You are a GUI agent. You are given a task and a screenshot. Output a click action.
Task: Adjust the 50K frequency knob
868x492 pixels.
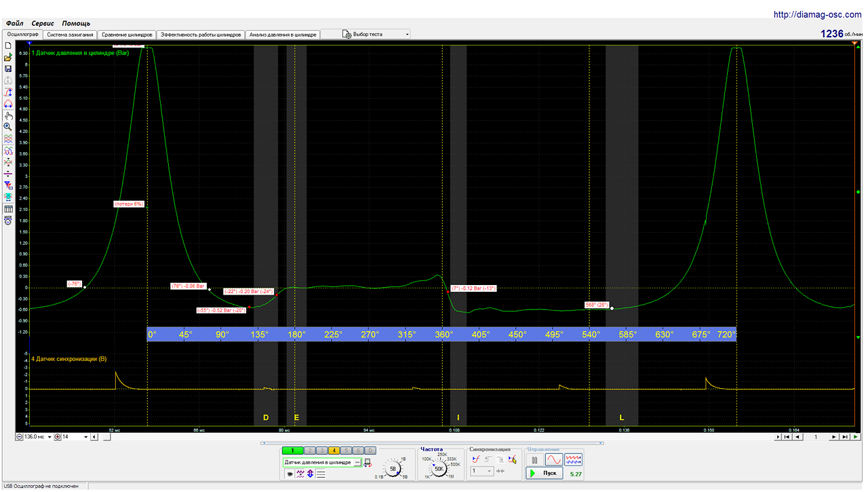pyautogui.click(x=439, y=469)
